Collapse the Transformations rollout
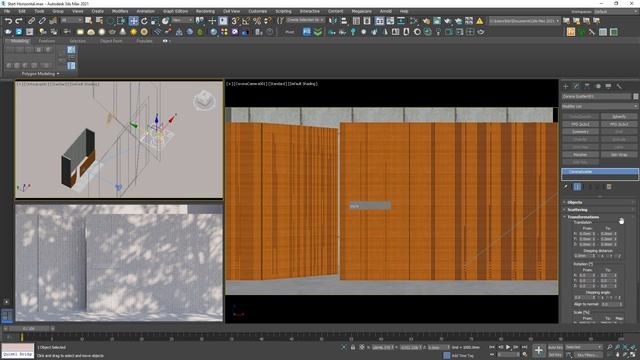Viewport: 640px width, 360px height. coord(599,217)
